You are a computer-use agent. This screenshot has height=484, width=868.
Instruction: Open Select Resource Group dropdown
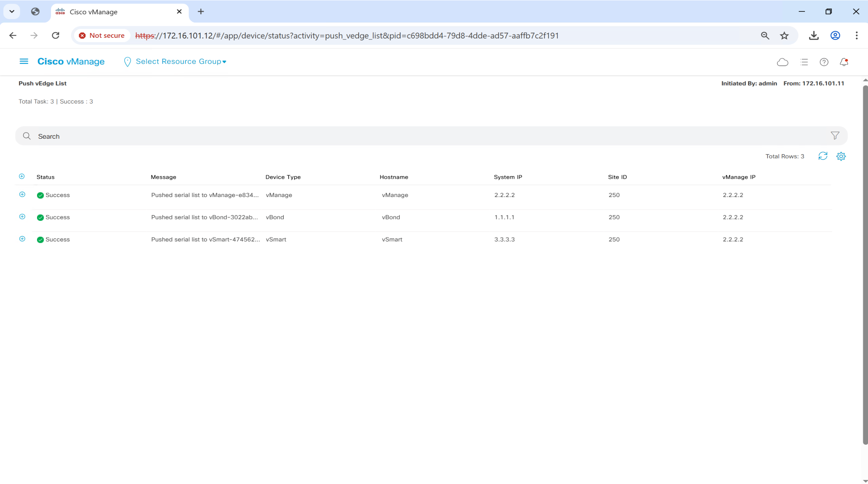pos(180,61)
